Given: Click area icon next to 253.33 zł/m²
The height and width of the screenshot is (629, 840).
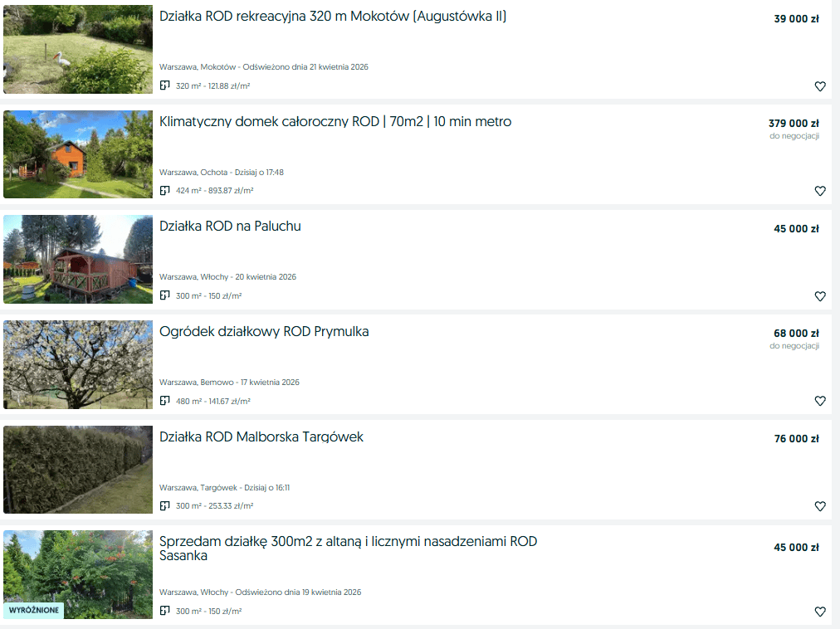Looking at the screenshot, I should (x=165, y=505).
